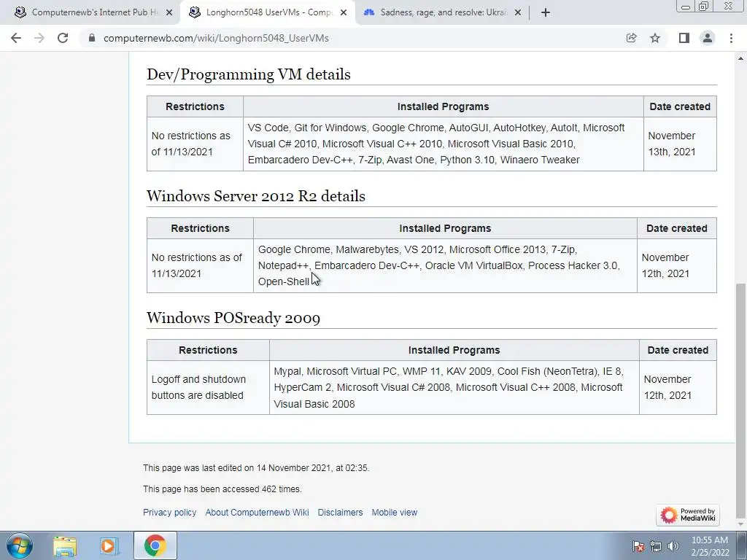Click the forward navigation arrow
The height and width of the screenshot is (560, 747).
tap(39, 38)
